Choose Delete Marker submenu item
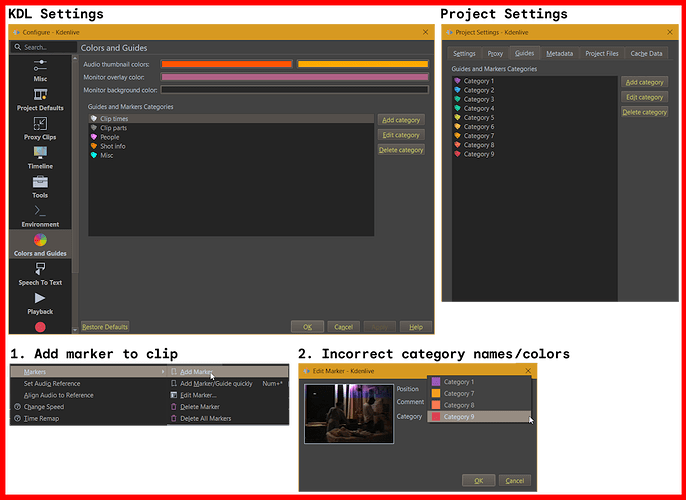The height and width of the screenshot is (500, 686). (228, 407)
